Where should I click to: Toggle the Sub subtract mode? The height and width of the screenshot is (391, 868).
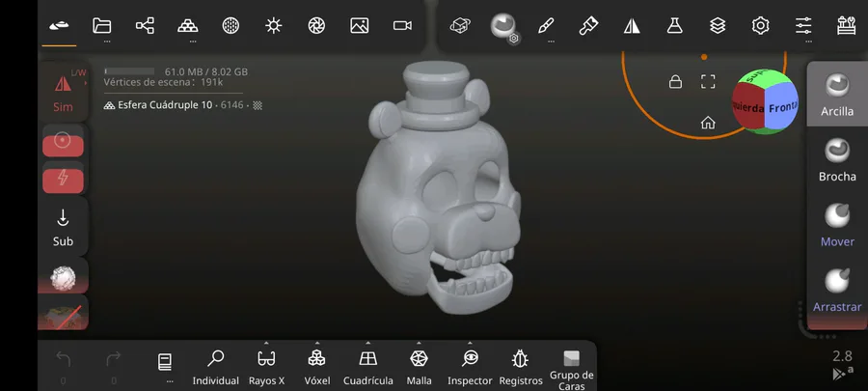63,227
